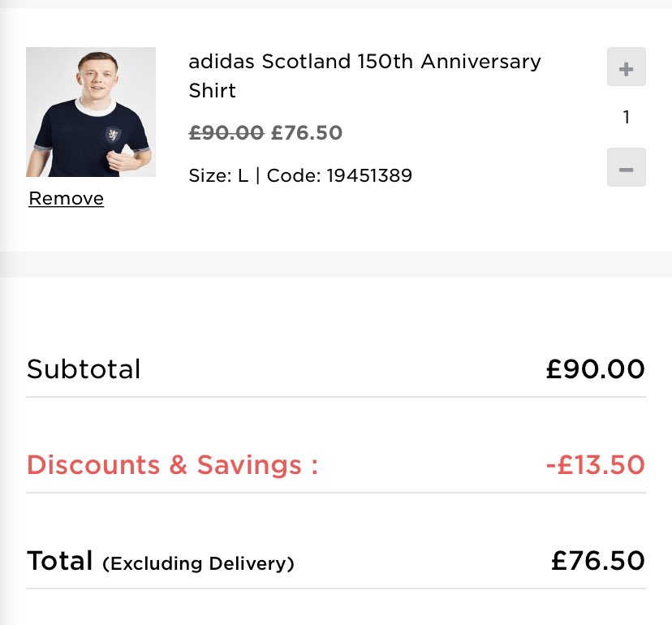Click the £76.50 total amount
This screenshot has width=672, height=625.
(x=597, y=561)
